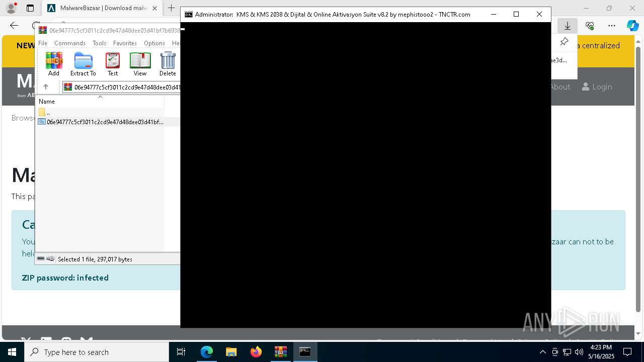This screenshot has width=644, height=362.
Task: Open the Edge profile icon
Action: coord(11,8)
